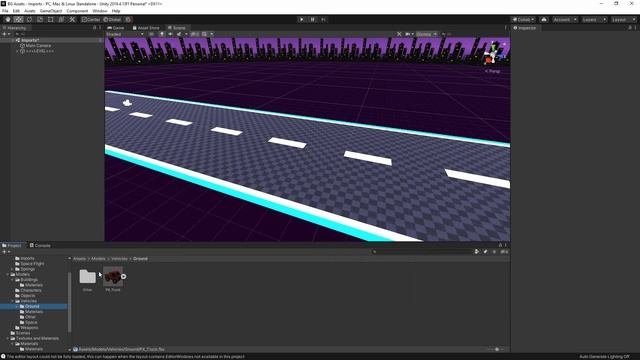Open the Component menu
640x360 pixels.
click(77, 11)
